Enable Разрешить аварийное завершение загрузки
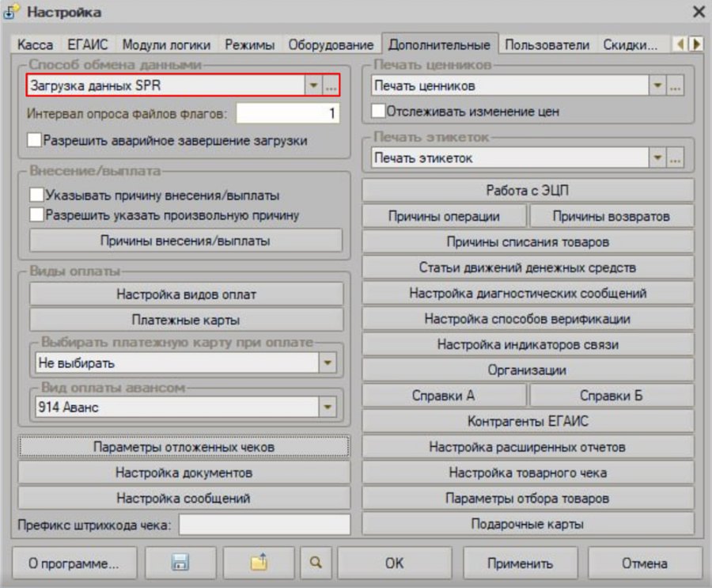 tap(35, 140)
